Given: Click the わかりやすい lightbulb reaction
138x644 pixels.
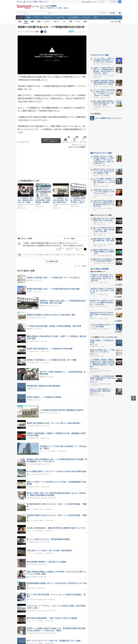Looking at the screenshot, I should 74,140.
